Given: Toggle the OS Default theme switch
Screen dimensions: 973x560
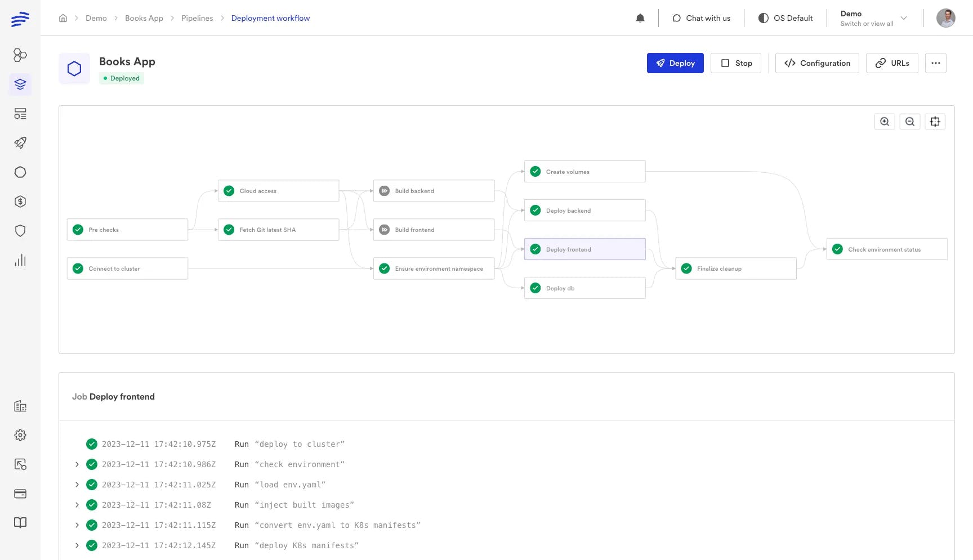Looking at the screenshot, I should 785,18.
